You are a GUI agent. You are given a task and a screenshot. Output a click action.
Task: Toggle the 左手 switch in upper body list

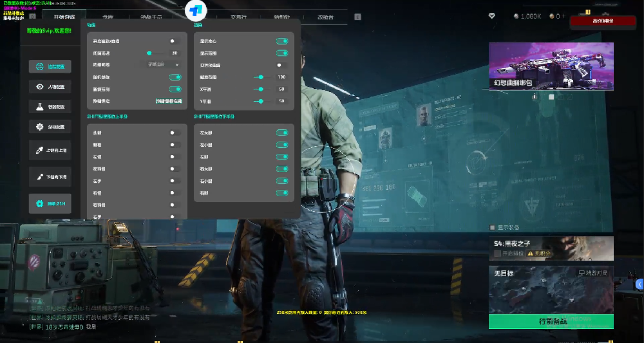(175, 181)
